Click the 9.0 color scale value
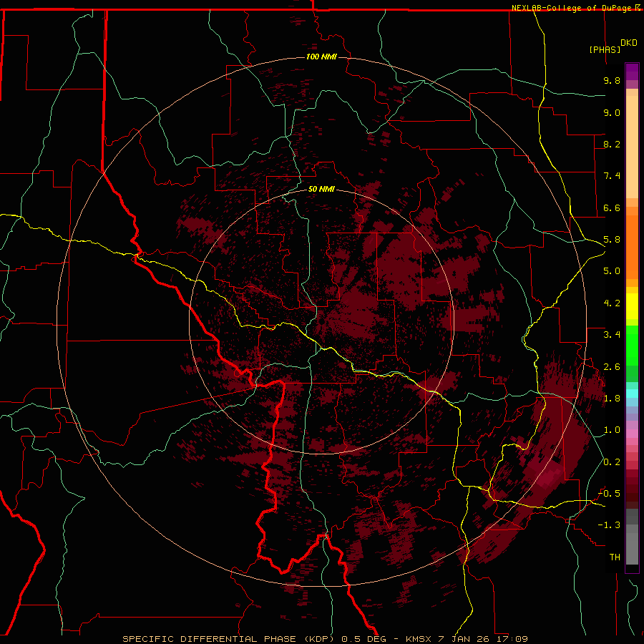 click(612, 112)
